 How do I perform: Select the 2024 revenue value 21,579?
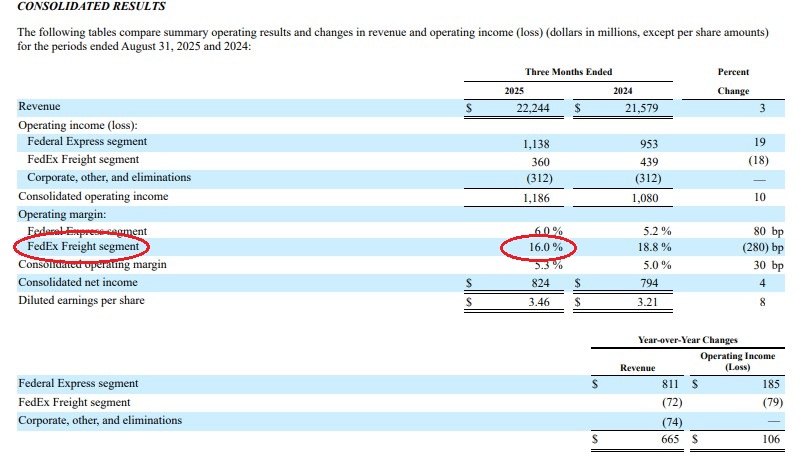coord(641,108)
